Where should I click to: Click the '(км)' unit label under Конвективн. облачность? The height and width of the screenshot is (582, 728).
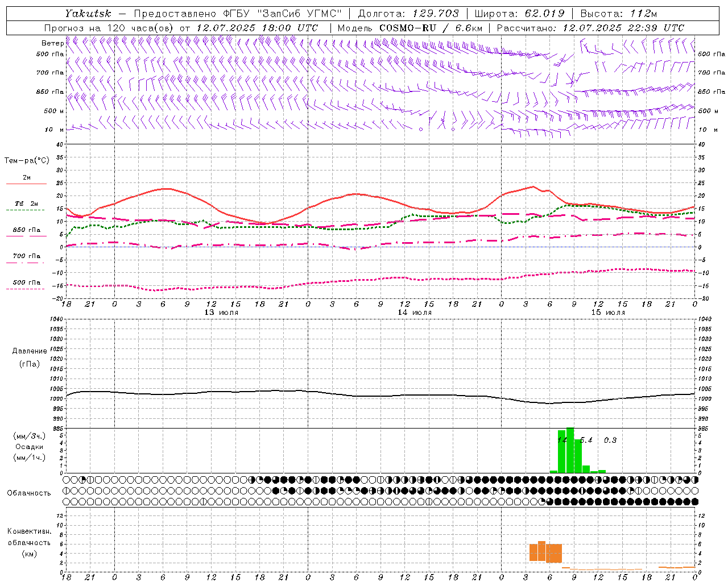(29, 554)
